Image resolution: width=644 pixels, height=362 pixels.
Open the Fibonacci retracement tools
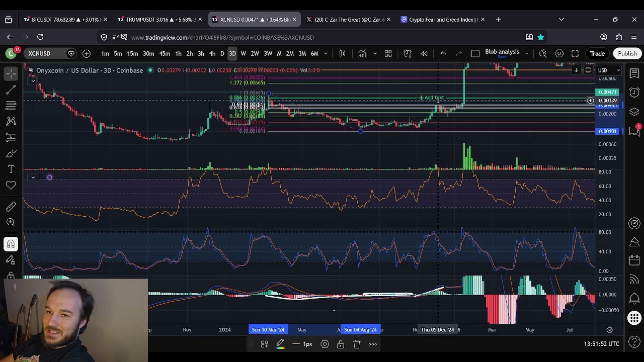[11, 106]
